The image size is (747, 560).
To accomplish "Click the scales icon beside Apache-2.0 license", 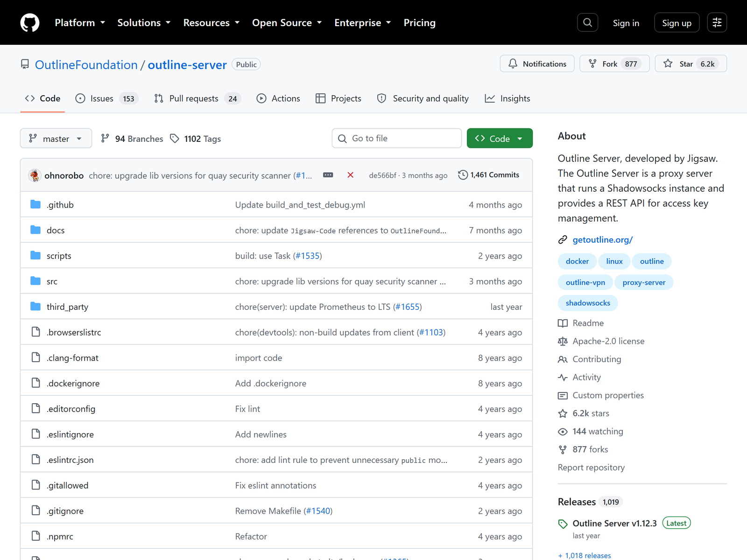I will click(563, 342).
